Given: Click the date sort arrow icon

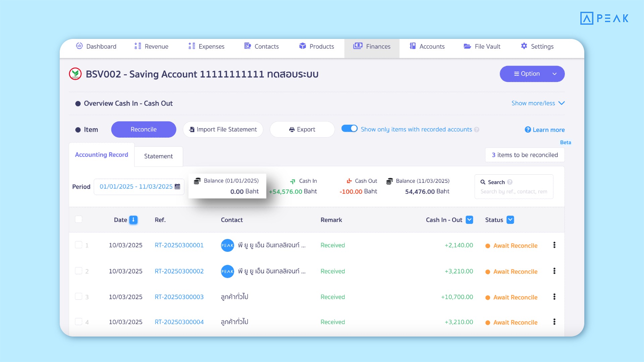Looking at the screenshot, I should click(x=133, y=220).
